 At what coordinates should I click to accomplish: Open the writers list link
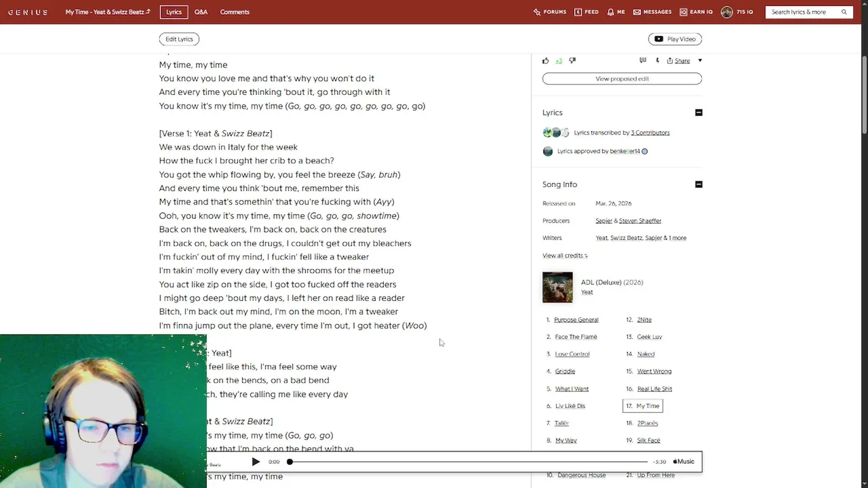point(641,238)
